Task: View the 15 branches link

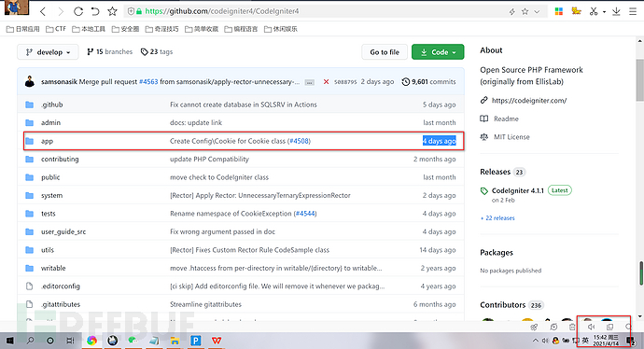Action: point(109,51)
